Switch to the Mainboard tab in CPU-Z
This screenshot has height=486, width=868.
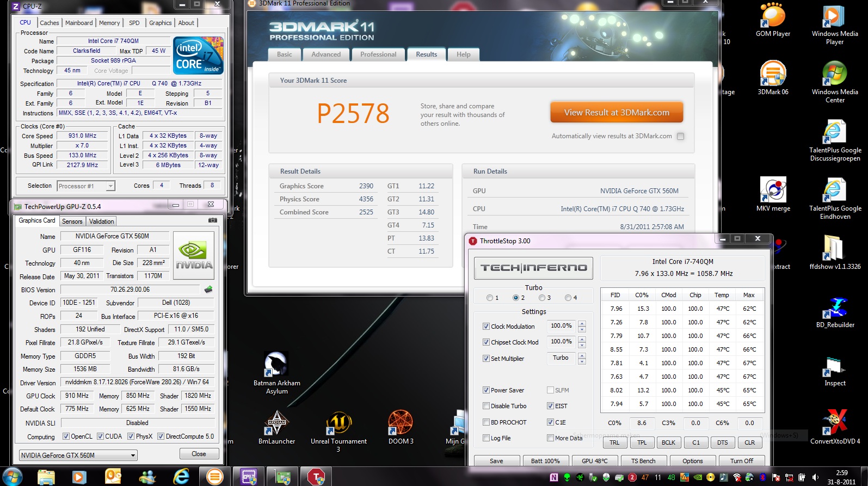coord(79,23)
